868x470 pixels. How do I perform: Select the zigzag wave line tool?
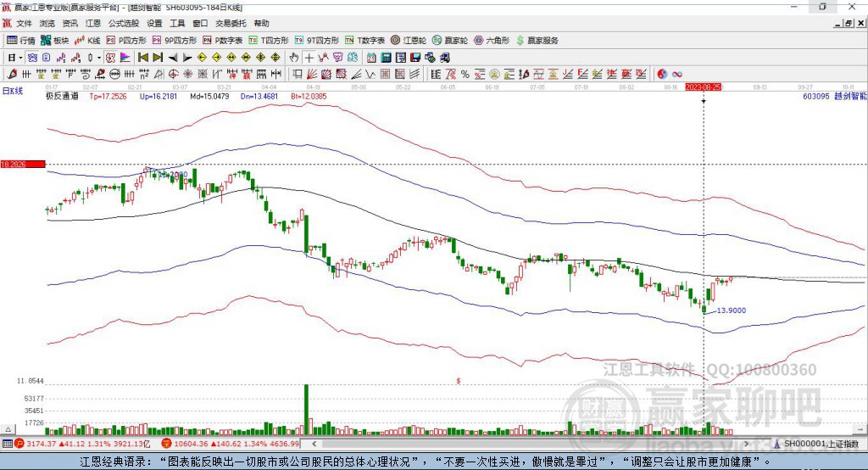(370, 75)
